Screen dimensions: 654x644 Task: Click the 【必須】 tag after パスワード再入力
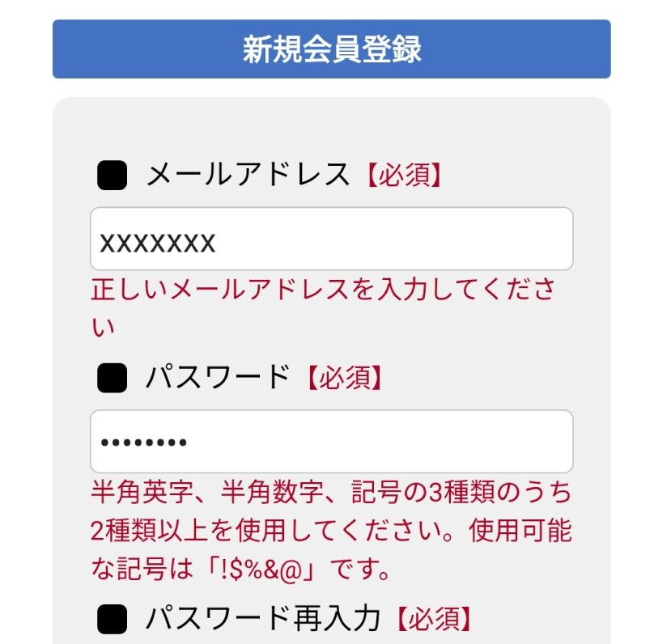[x=433, y=620]
